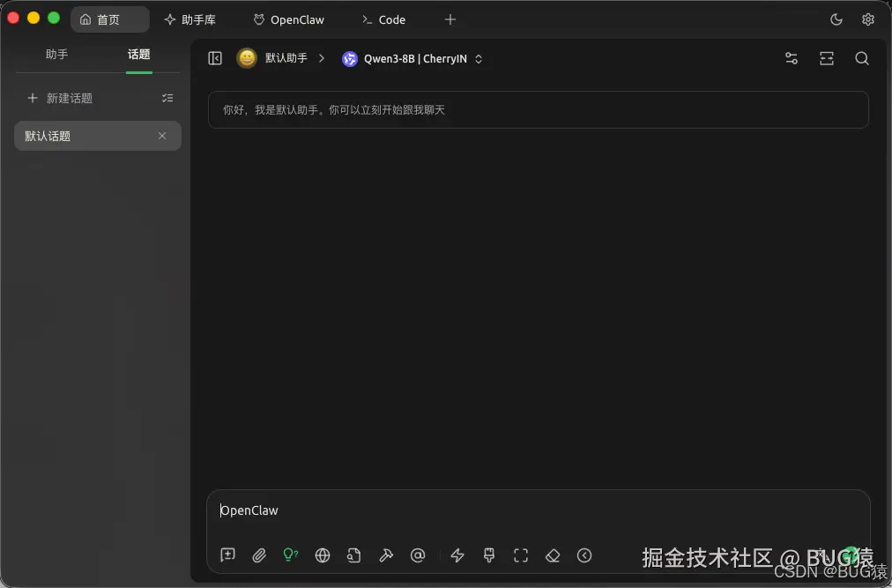Open the OpenClaw tab in the title bar

288,19
